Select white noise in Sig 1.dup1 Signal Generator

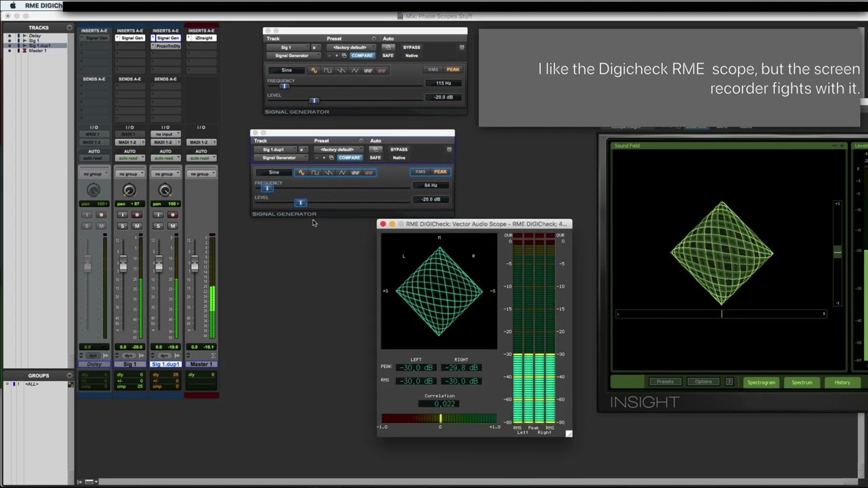click(x=355, y=172)
